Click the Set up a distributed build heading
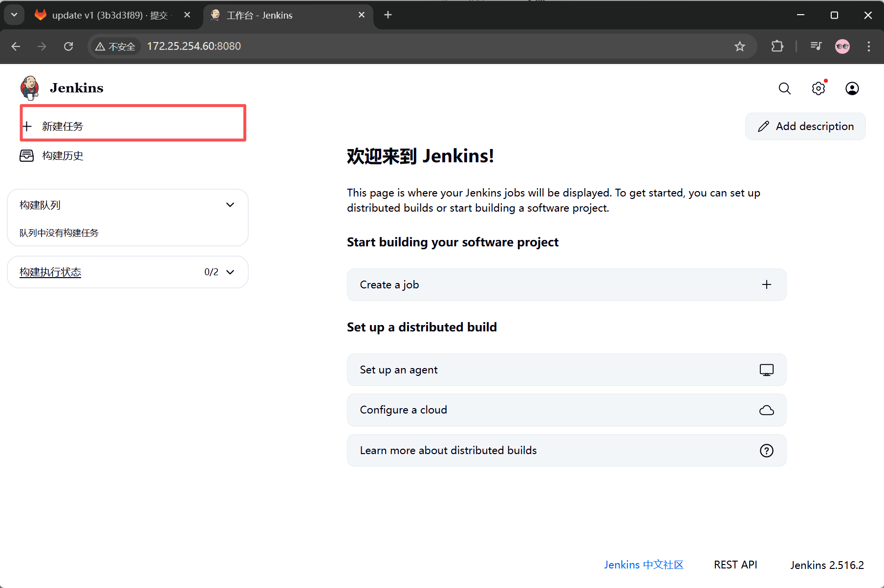 [x=422, y=327]
